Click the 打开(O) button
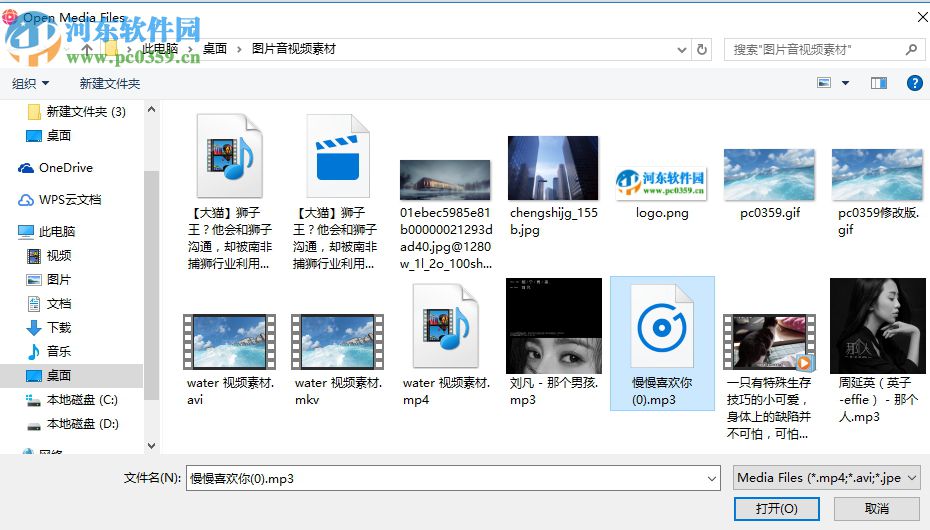 pyautogui.click(x=776, y=508)
